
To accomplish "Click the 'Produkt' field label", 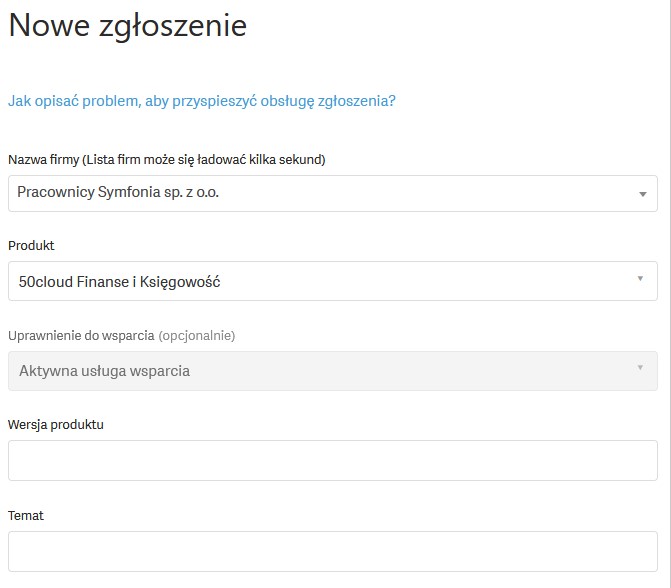I will 31,245.
